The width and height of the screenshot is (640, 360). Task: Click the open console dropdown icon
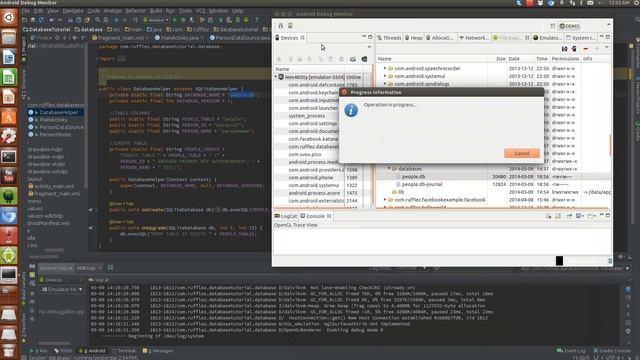591,216
